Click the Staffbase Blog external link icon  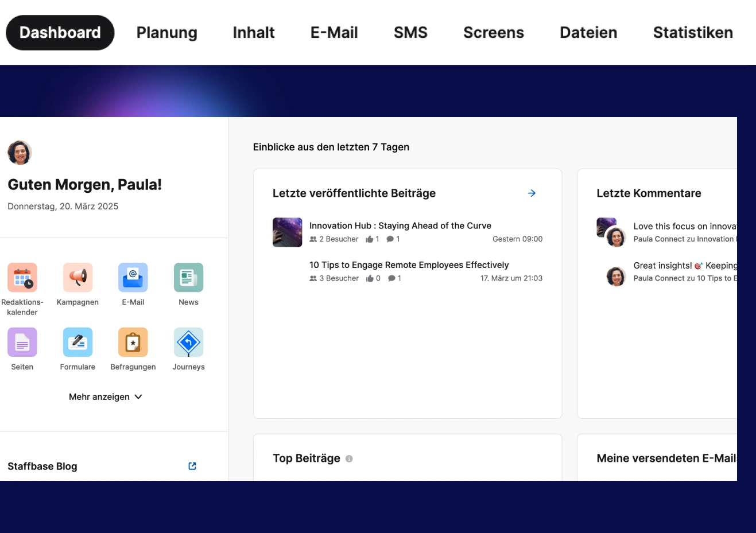tap(192, 466)
